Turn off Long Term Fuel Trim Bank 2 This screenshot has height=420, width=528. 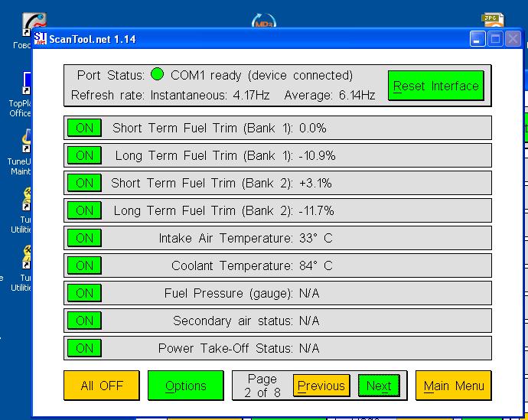pyautogui.click(x=84, y=210)
